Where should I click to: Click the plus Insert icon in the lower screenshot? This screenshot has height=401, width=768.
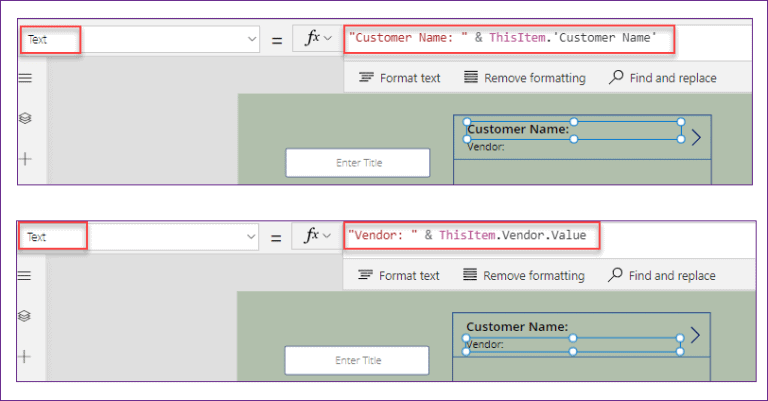coord(26,355)
